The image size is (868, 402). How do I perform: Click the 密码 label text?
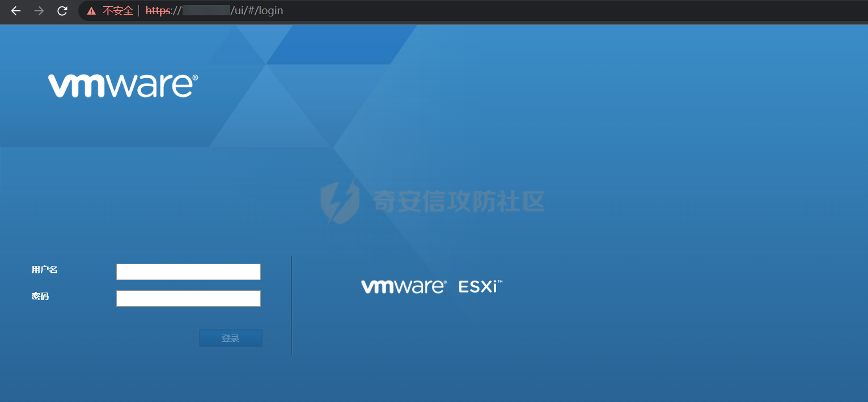tap(40, 296)
